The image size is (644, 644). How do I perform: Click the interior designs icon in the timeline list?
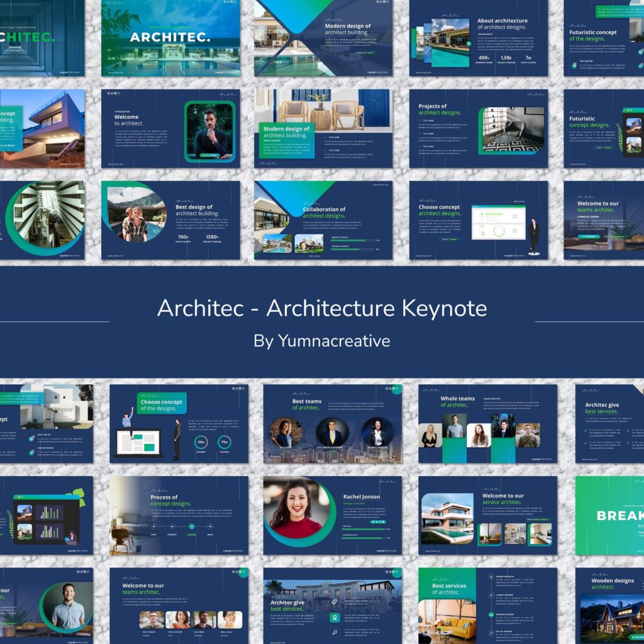[490, 614]
